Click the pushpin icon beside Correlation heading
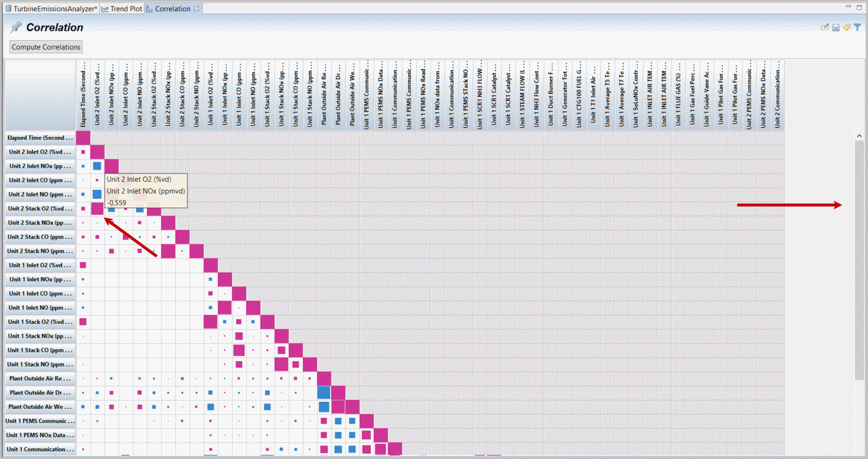This screenshot has height=459, width=868. [16, 28]
